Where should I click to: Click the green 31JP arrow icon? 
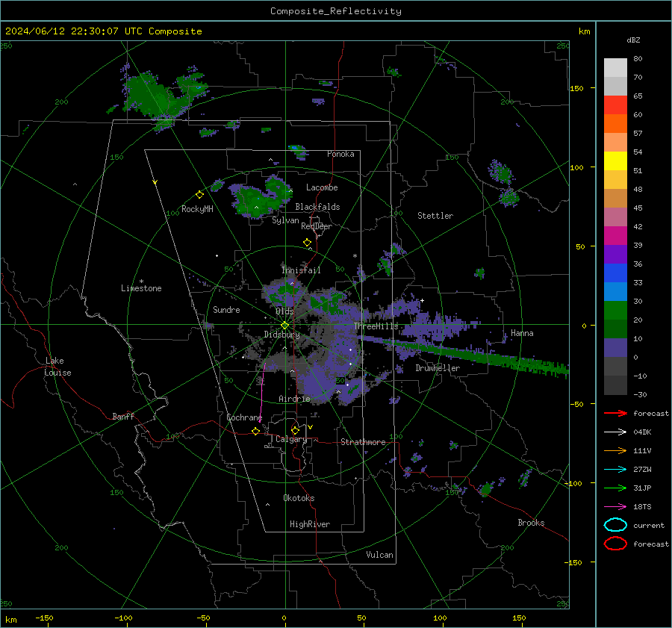pyautogui.click(x=615, y=488)
